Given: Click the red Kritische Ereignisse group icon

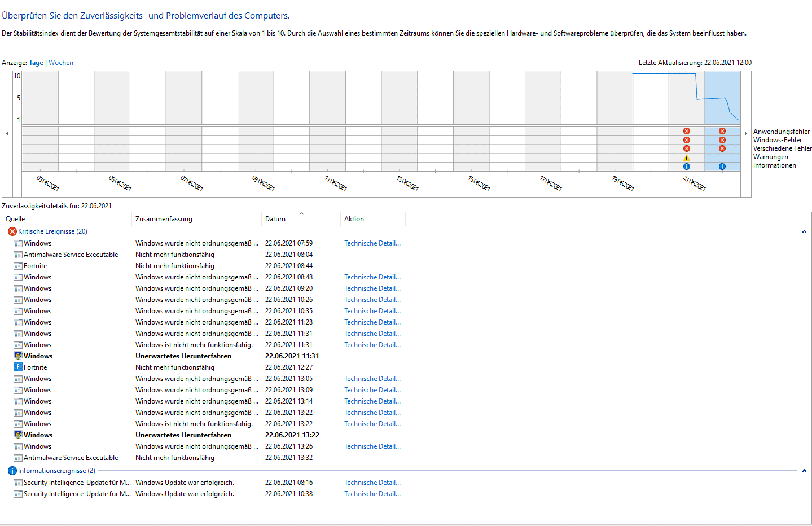Looking at the screenshot, I should (x=12, y=231).
